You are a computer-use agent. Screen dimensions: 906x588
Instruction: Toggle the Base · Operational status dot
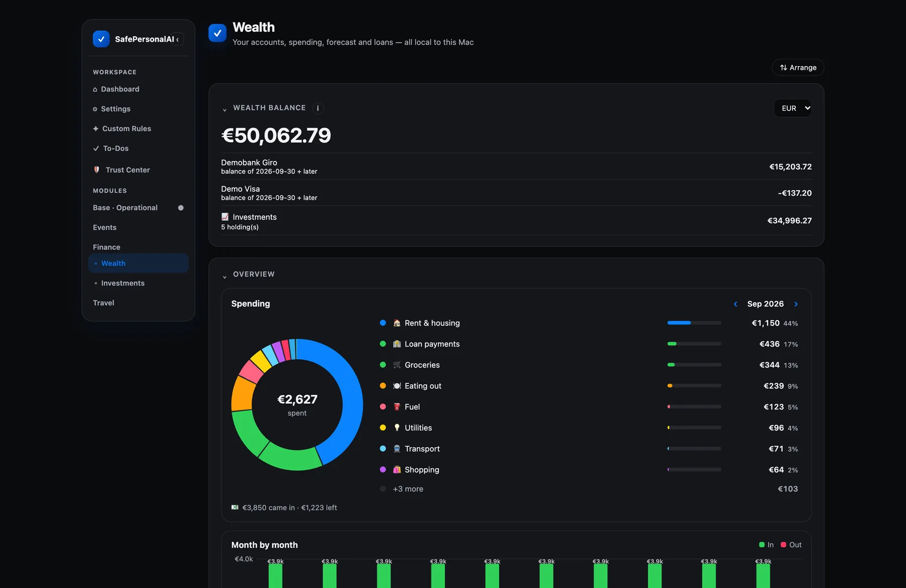tap(181, 208)
